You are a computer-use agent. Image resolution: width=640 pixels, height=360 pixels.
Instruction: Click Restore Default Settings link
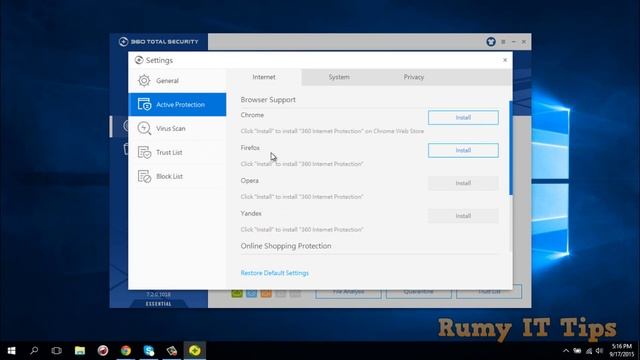point(275,273)
